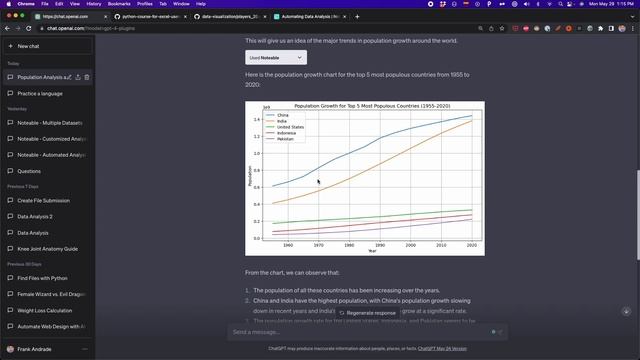Click the red grid extension icon

pos(516,29)
